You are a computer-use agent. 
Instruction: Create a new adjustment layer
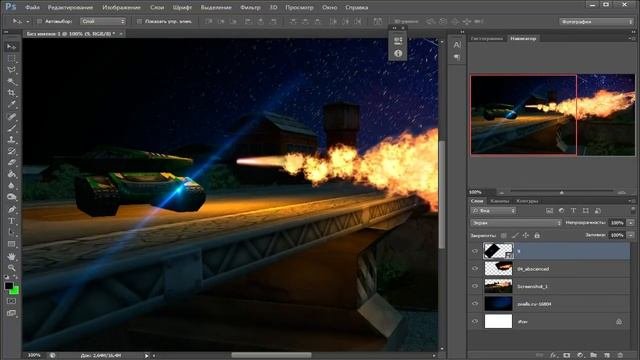point(580,355)
